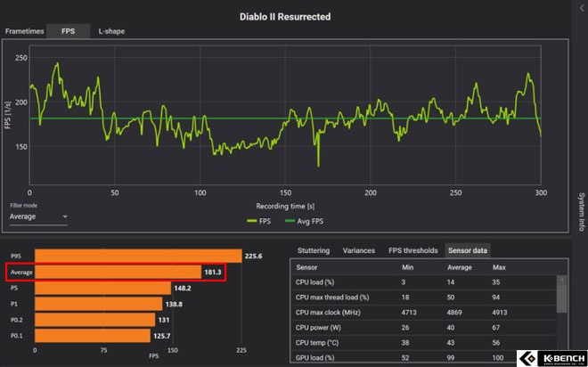Click the Average bar in percentile chart
Image resolution: width=588 pixels, height=367 pixels.
point(118,273)
